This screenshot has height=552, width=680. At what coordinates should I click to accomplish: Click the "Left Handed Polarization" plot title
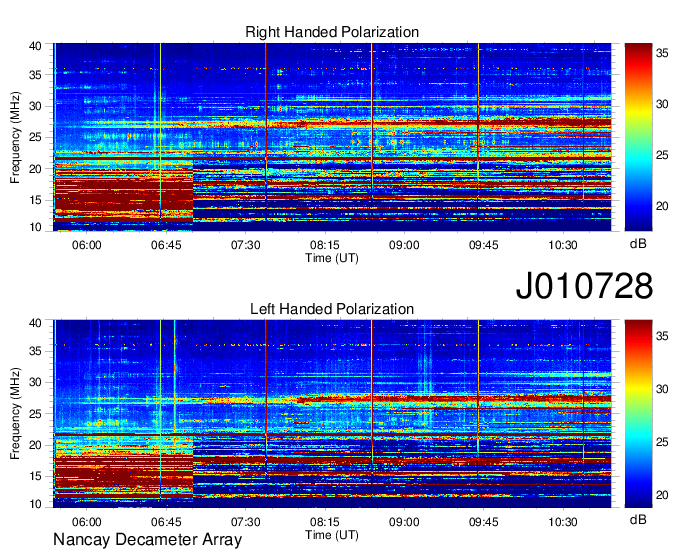(x=332, y=309)
